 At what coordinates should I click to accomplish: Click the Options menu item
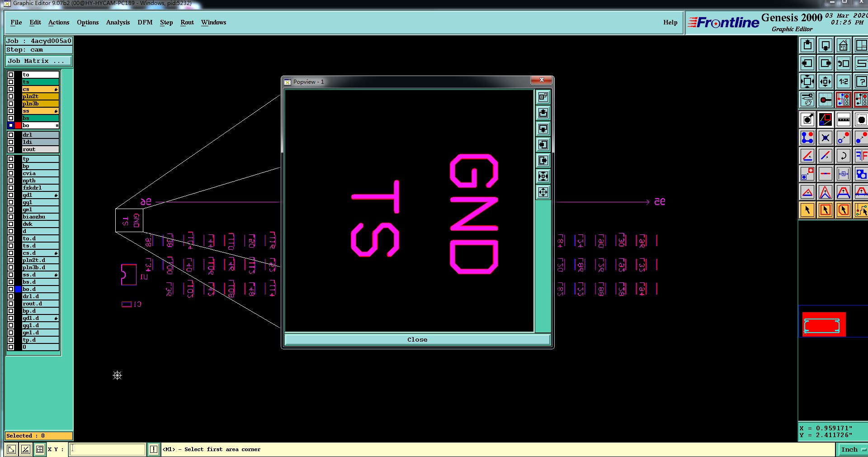(x=88, y=22)
